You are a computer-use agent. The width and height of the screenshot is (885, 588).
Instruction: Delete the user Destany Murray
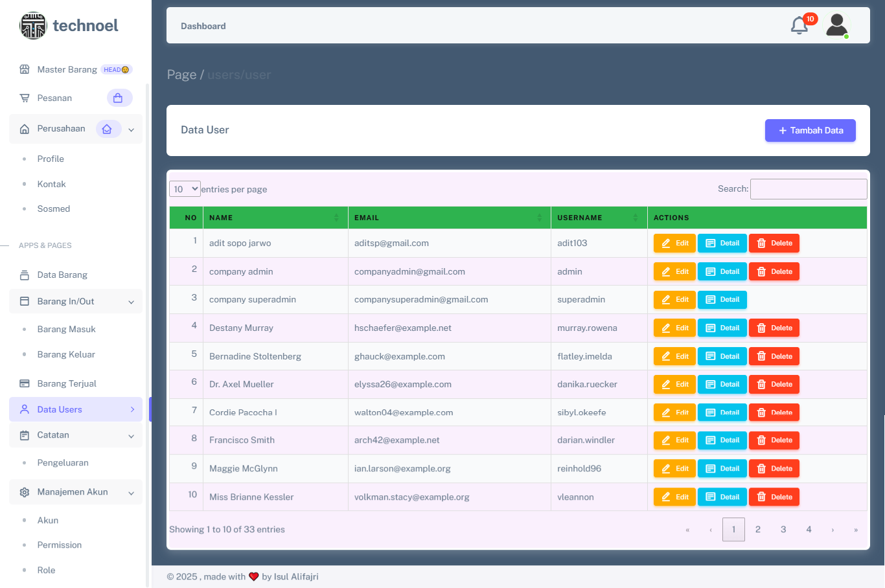[774, 328]
